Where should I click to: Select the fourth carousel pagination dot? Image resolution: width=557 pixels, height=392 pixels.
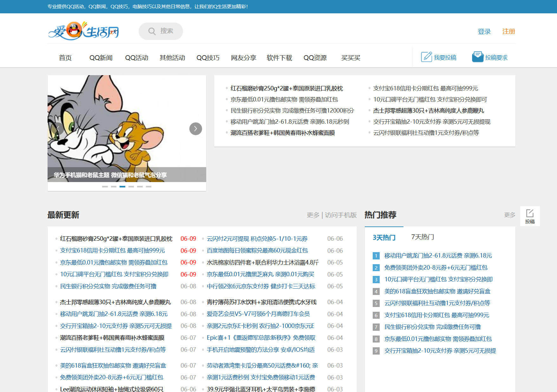click(x=131, y=186)
